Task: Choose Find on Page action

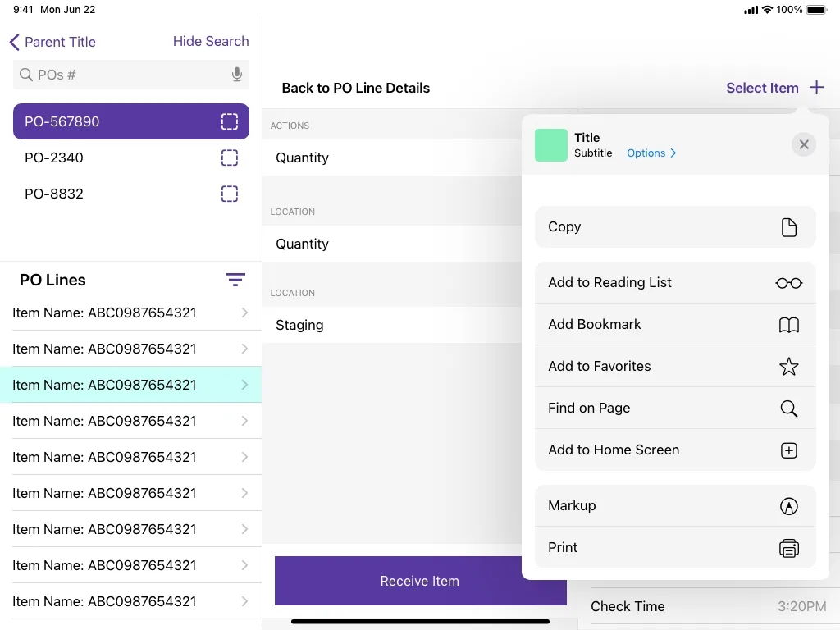Action: click(675, 409)
